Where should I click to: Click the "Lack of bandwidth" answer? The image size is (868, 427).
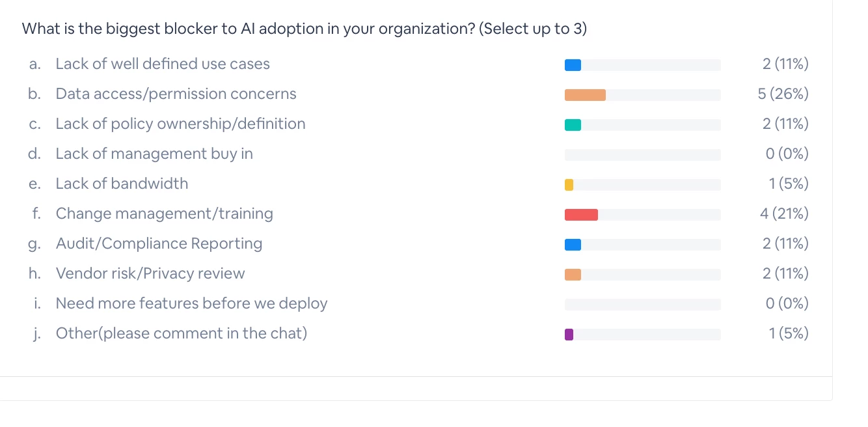(122, 184)
